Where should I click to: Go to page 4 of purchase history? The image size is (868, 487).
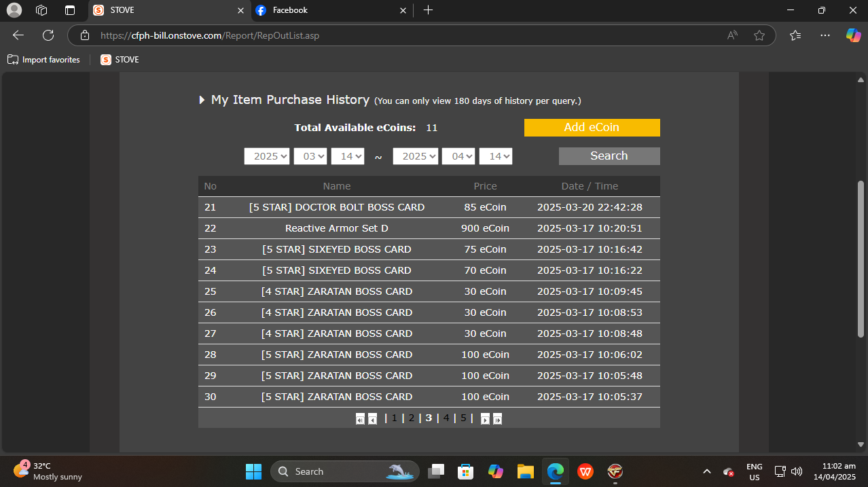446,418
